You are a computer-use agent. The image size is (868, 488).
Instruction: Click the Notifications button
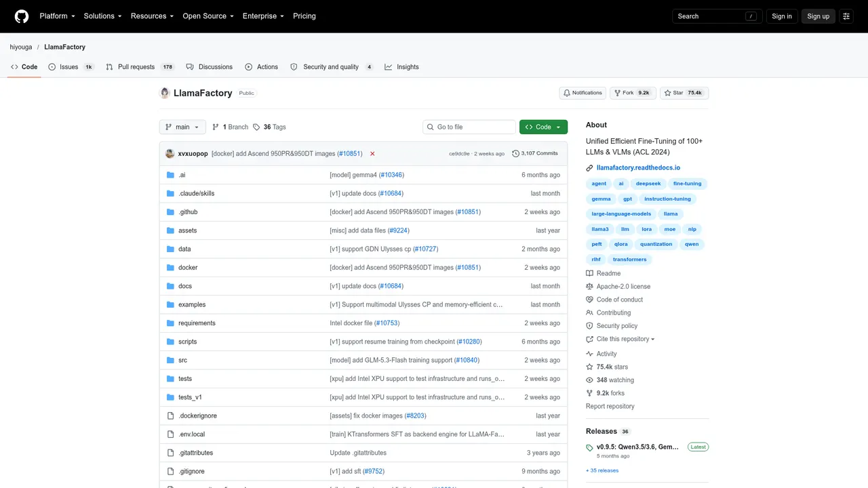(x=583, y=93)
